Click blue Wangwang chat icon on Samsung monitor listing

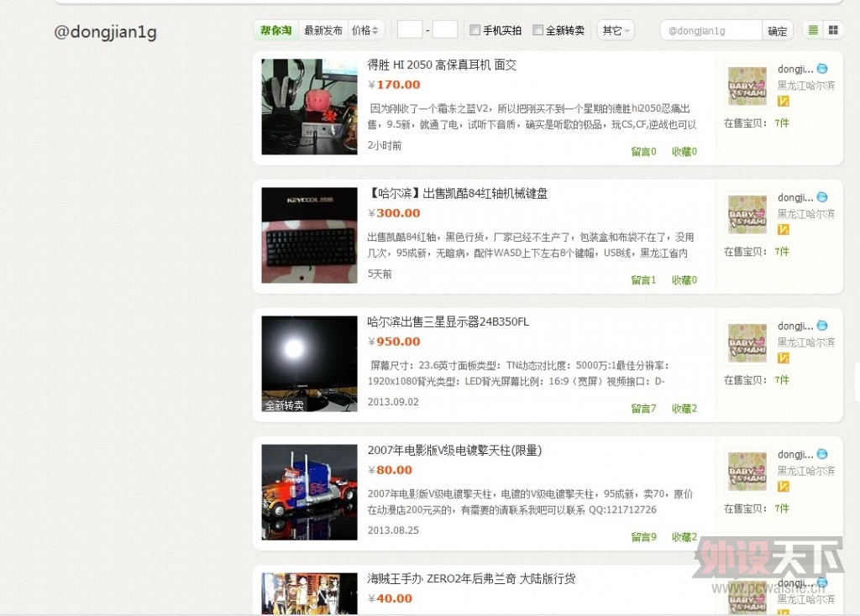822,326
